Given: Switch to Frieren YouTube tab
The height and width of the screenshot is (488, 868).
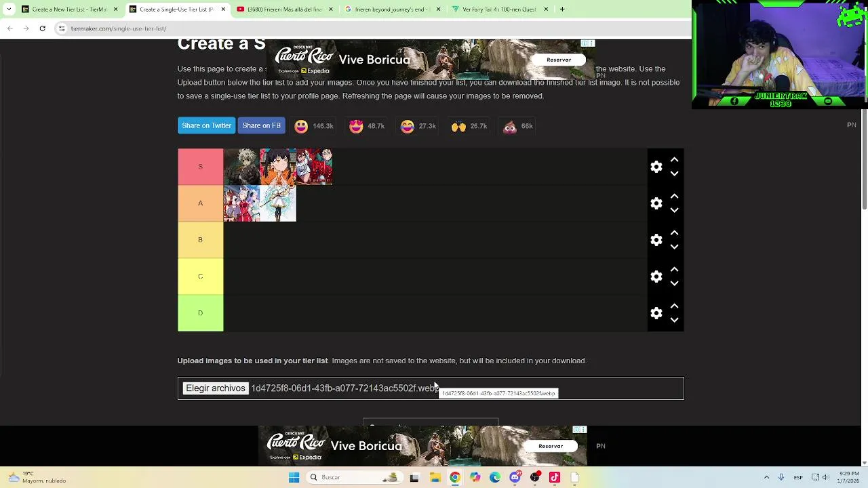Looking at the screenshot, I should coord(283,9).
